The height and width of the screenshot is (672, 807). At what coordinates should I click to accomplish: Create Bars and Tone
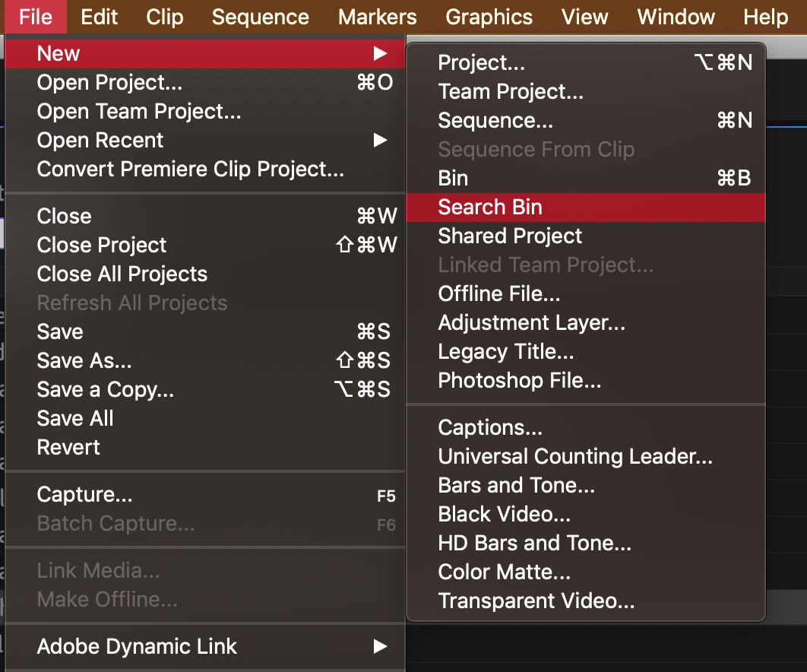(517, 485)
